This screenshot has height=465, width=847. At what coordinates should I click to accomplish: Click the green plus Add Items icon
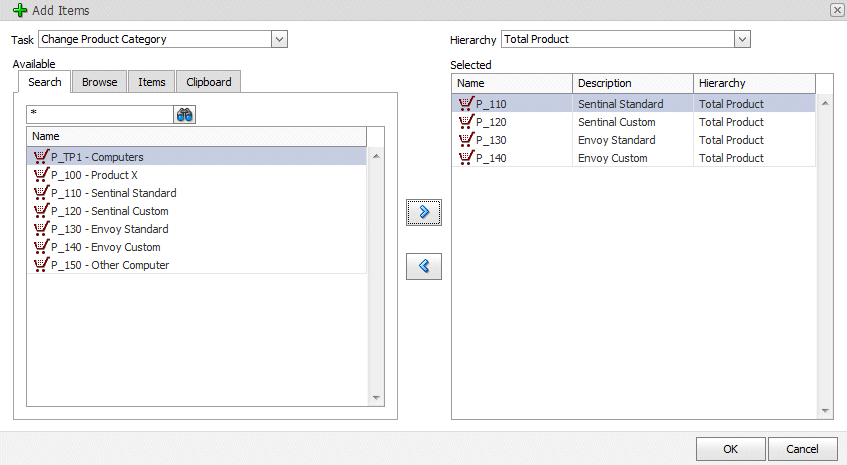pos(20,10)
